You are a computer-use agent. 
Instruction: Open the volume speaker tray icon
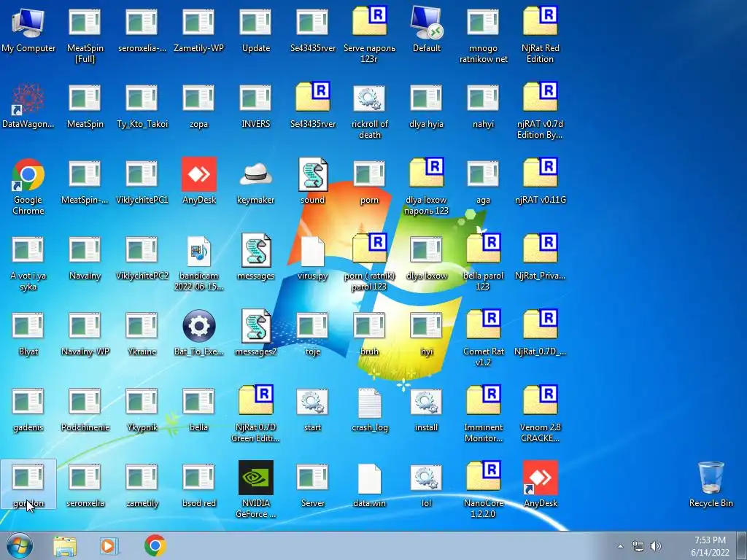(656, 546)
